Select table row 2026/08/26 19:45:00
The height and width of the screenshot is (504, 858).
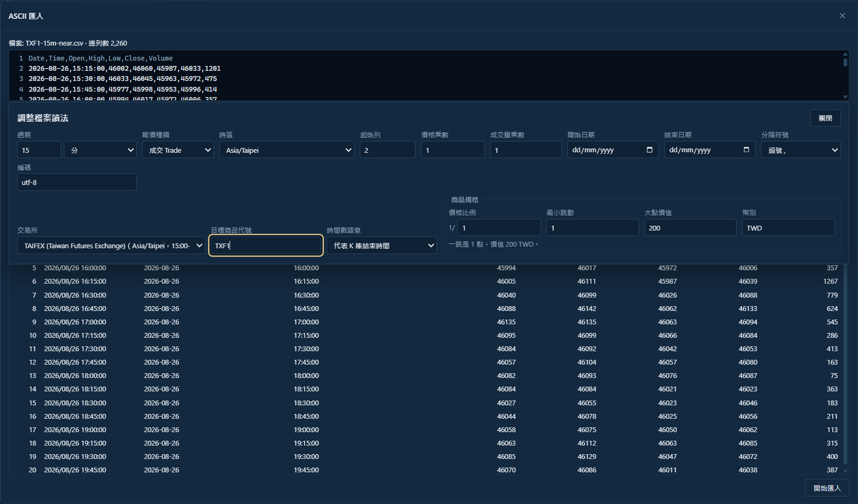[x=427, y=470]
